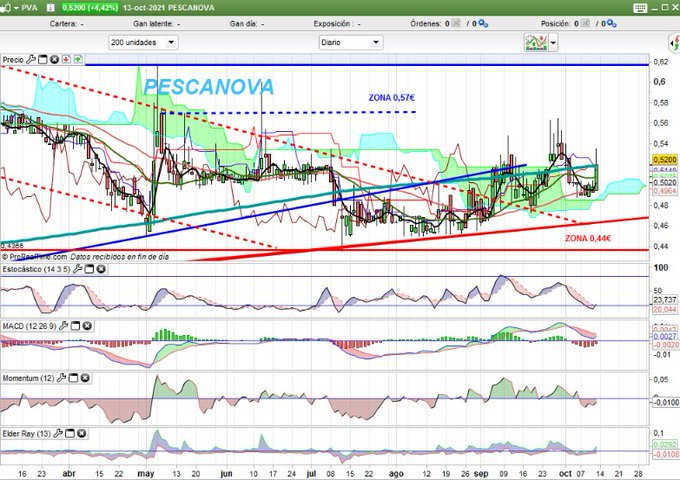Click the Cartera label

(63, 24)
